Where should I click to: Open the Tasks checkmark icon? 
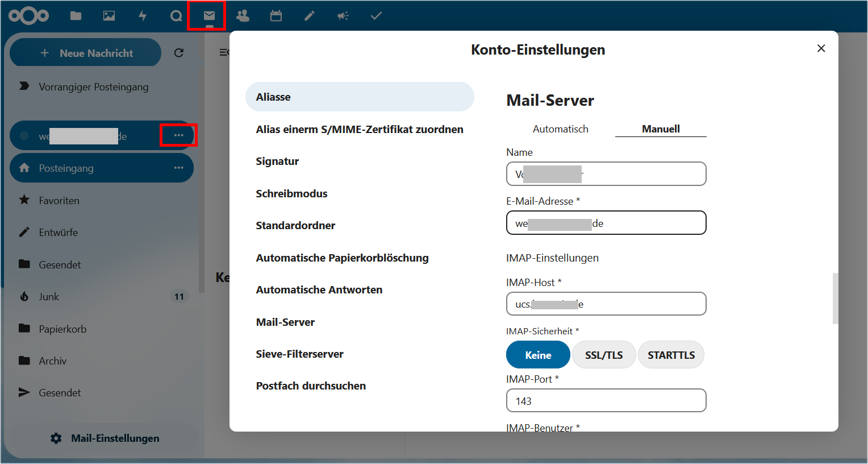[x=376, y=16]
